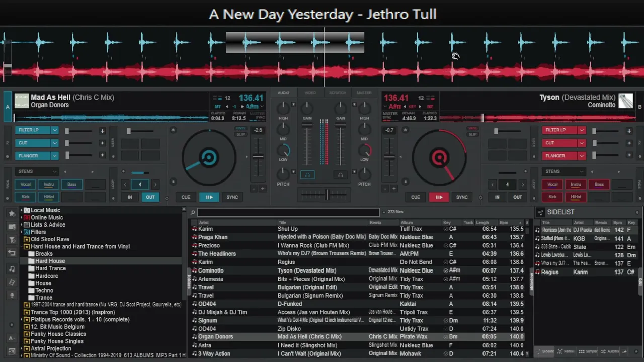Viewport: 644px width, 362px height.
Task: Click the Tyson album cover thumbnail on deck B
Action: [x=625, y=101]
